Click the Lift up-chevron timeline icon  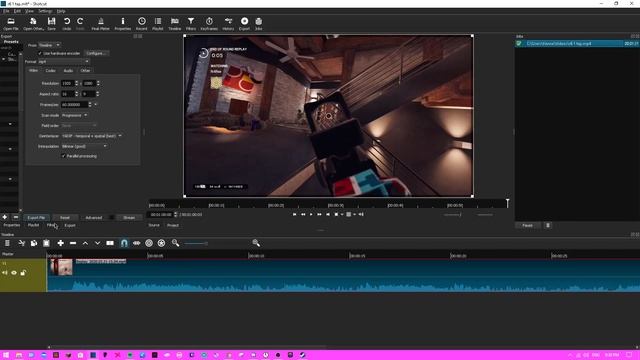tap(85, 243)
